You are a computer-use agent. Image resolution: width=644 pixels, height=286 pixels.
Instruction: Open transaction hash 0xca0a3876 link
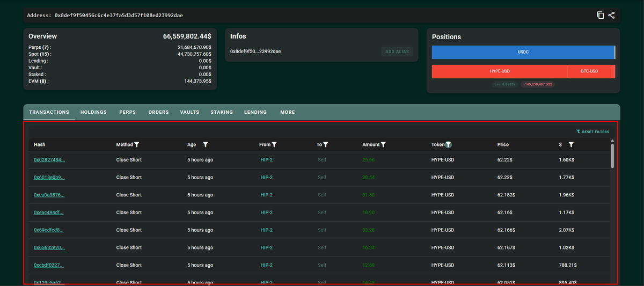[49, 195]
